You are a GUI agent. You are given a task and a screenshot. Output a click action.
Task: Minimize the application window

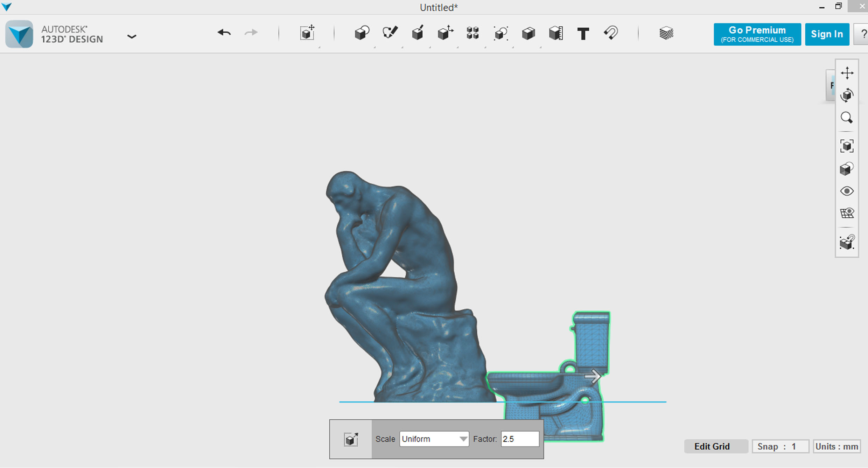click(x=822, y=7)
